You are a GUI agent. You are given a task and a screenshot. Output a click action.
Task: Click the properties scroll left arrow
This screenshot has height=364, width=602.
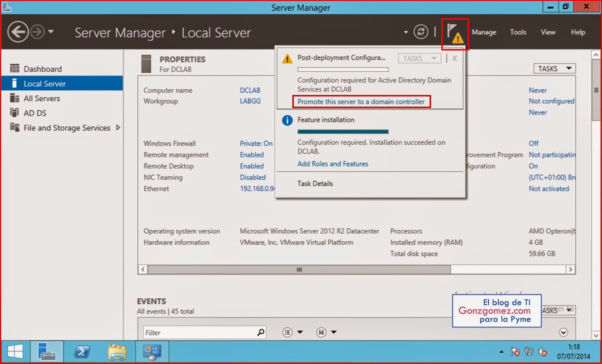pyautogui.click(x=143, y=269)
